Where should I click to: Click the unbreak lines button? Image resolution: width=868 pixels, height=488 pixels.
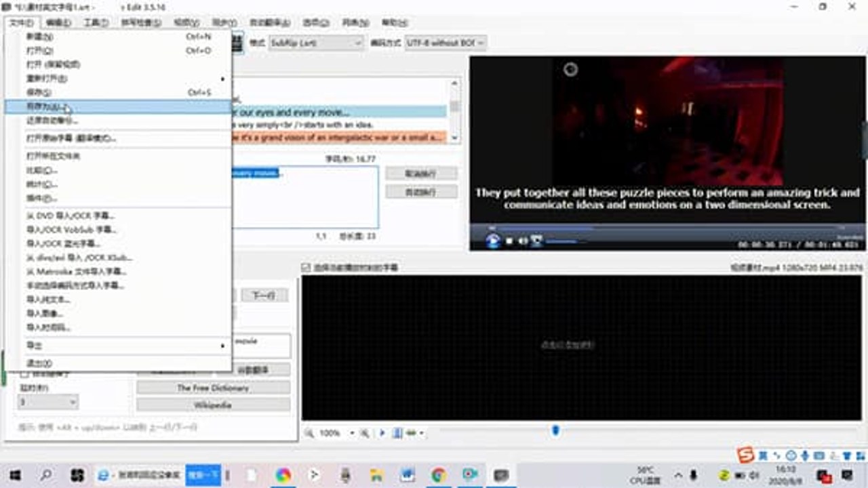pyautogui.click(x=421, y=174)
